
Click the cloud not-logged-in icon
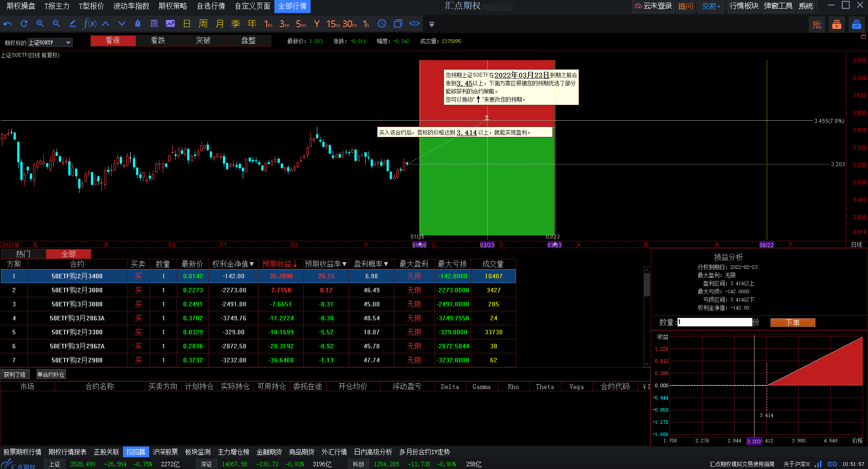pyautogui.click(x=638, y=6)
